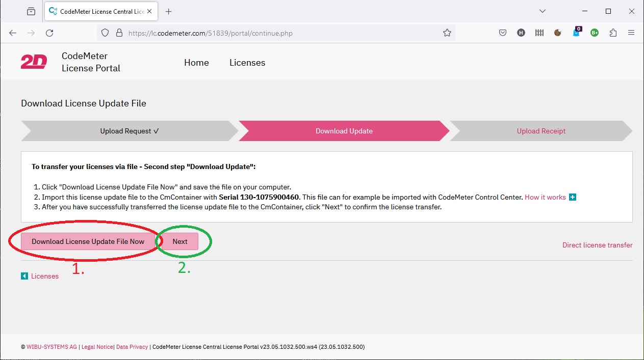Click the 2D logo in the header

coord(34,62)
